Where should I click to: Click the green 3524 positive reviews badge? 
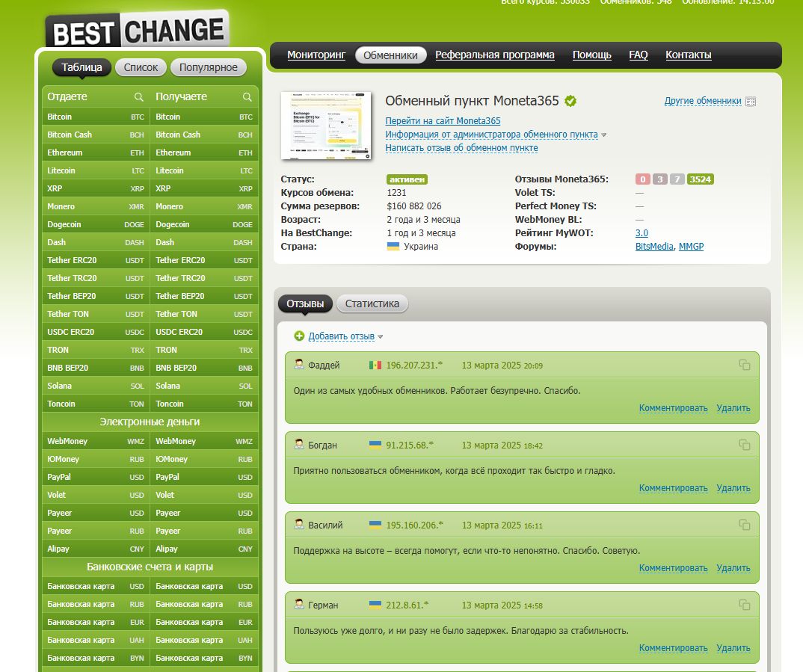pyautogui.click(x=700, y=179)
